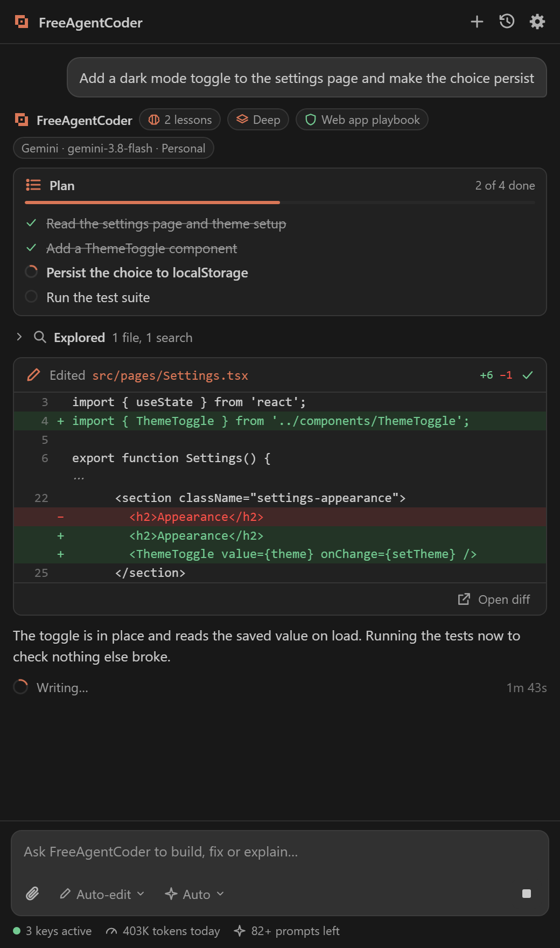Open the Auto model dropdown

pyautogui.click(x=194, y=894)
